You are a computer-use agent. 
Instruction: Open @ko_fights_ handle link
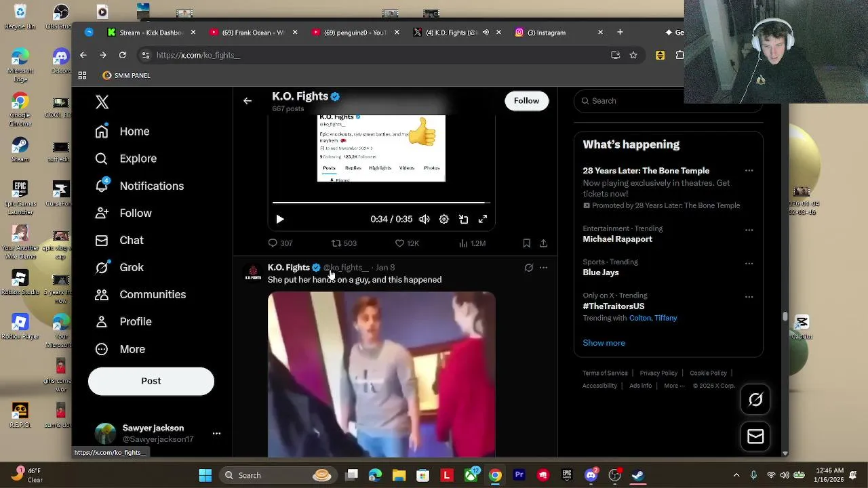346,268
